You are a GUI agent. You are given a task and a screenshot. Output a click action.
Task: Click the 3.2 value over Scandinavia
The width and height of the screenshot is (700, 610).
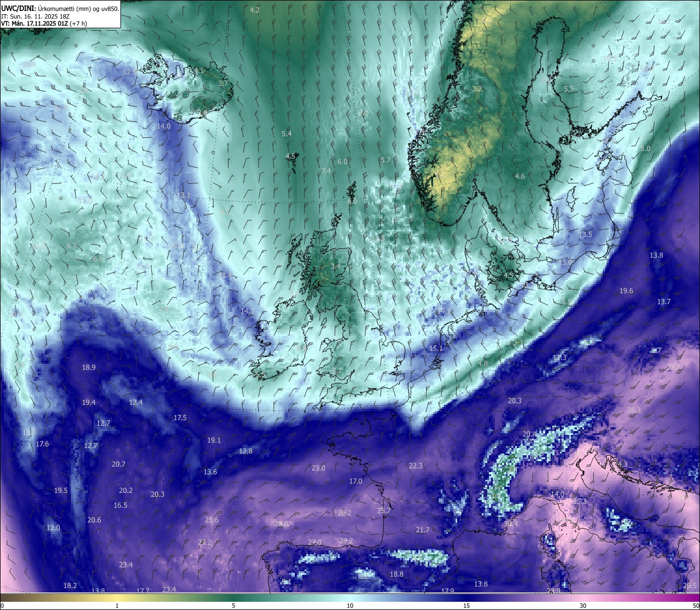click(x=477, y=89)
